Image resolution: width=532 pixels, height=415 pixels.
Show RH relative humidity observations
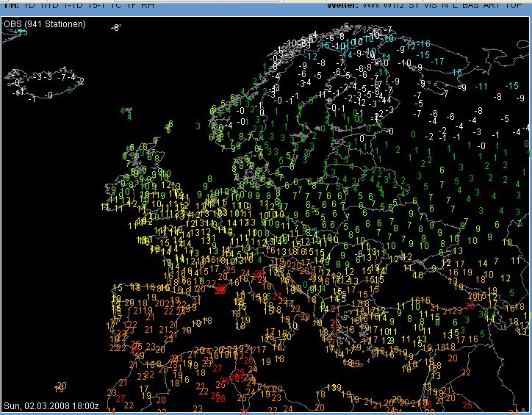148,5
